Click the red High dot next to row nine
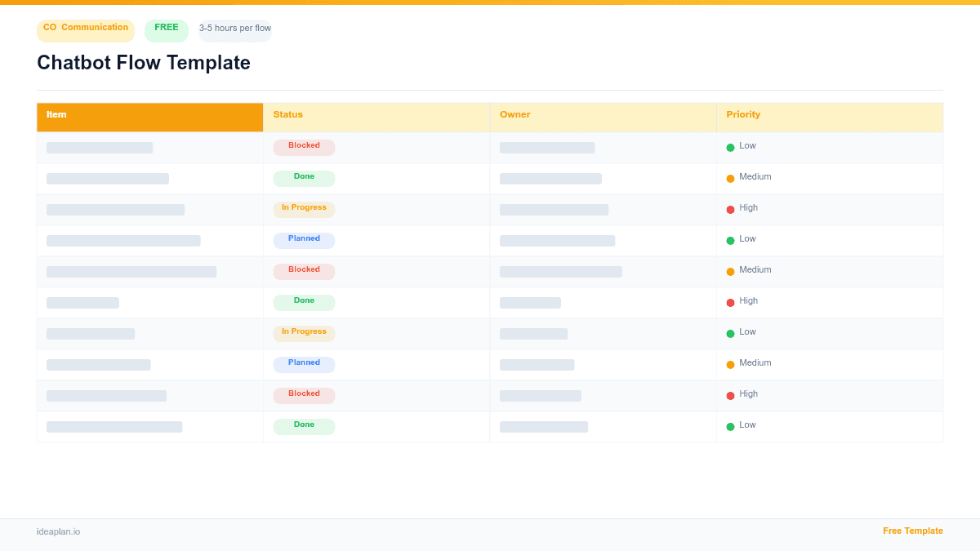 (x=731, y=394)
